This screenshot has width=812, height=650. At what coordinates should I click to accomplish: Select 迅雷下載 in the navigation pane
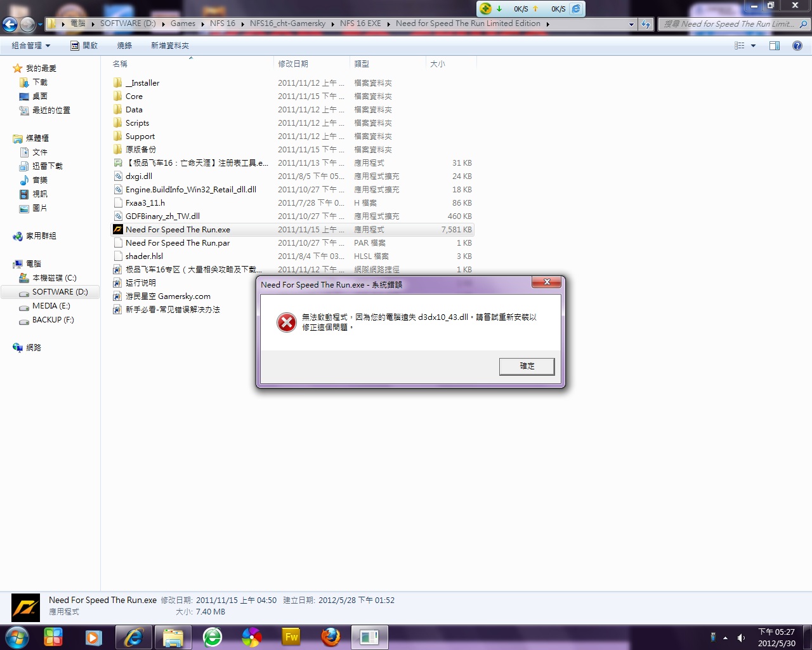point(48,166)
